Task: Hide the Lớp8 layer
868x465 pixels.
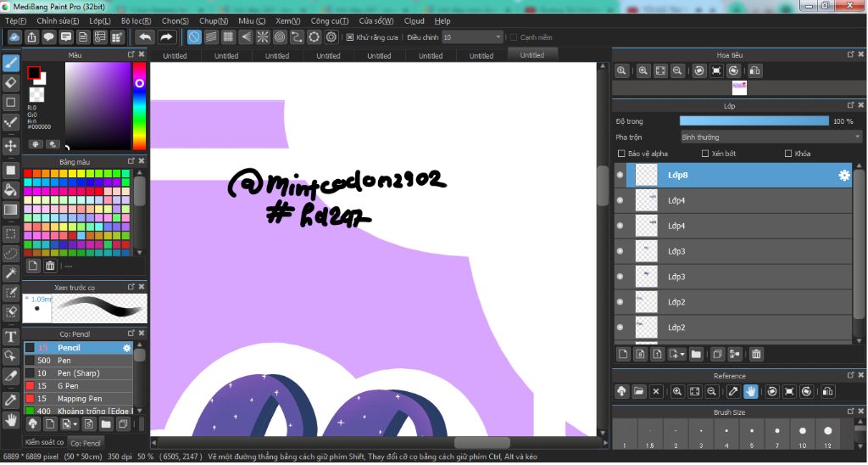Action: click(x=620, y=175)
